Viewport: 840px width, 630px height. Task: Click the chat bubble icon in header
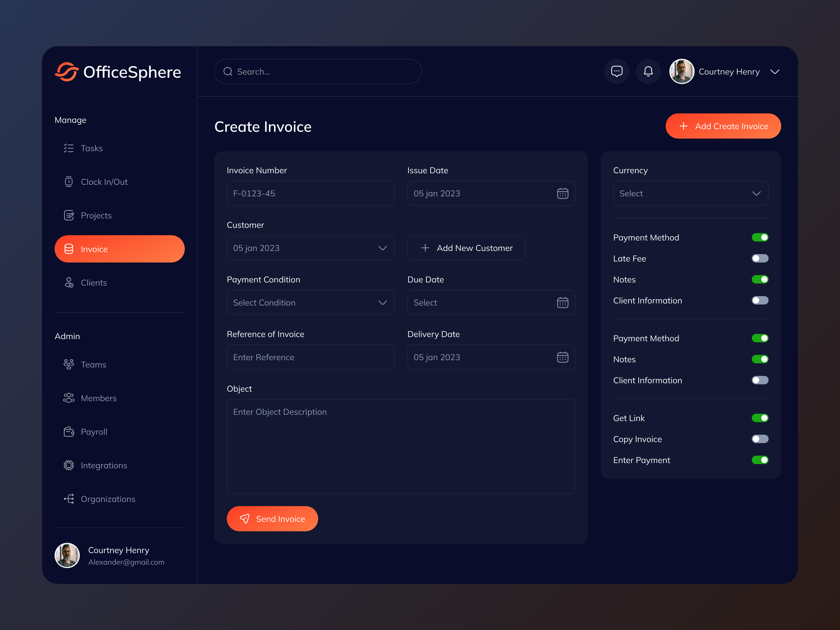(617, 71)
